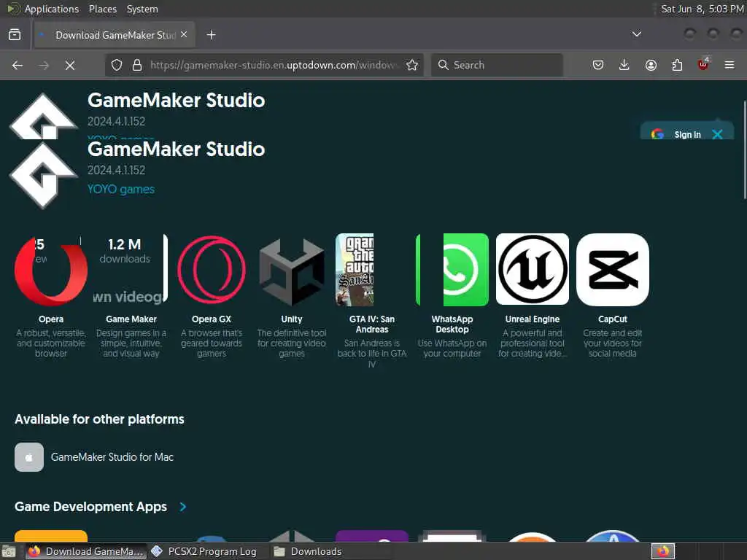The image size is (747, 560).
Task: Open the Unity app icon
Action: pyautogui.click(x=292, y=271)
